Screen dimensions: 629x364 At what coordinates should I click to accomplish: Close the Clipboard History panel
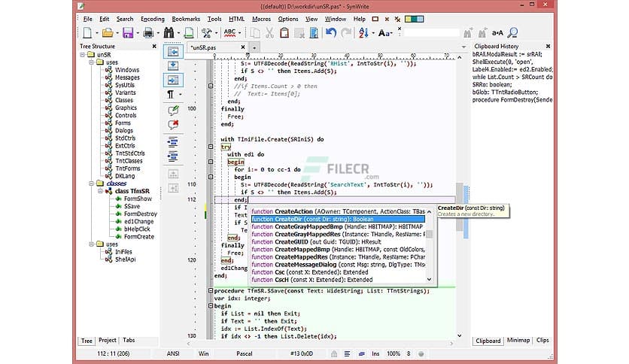(548, 47)
